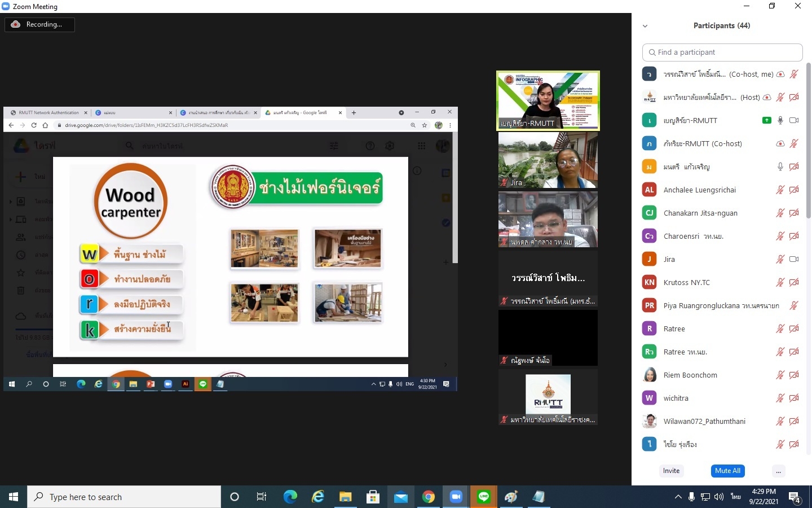Click microphone icon in system tray

(x=692, y=497)
